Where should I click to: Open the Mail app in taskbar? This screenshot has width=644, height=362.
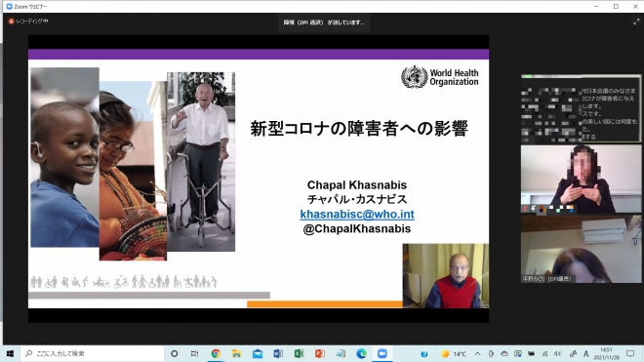point(258,354)
